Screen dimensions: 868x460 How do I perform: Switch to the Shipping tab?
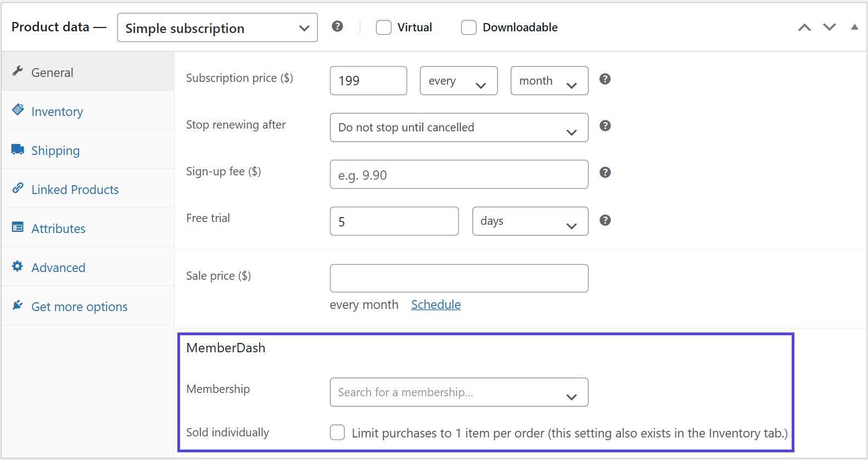click(88, 150)
